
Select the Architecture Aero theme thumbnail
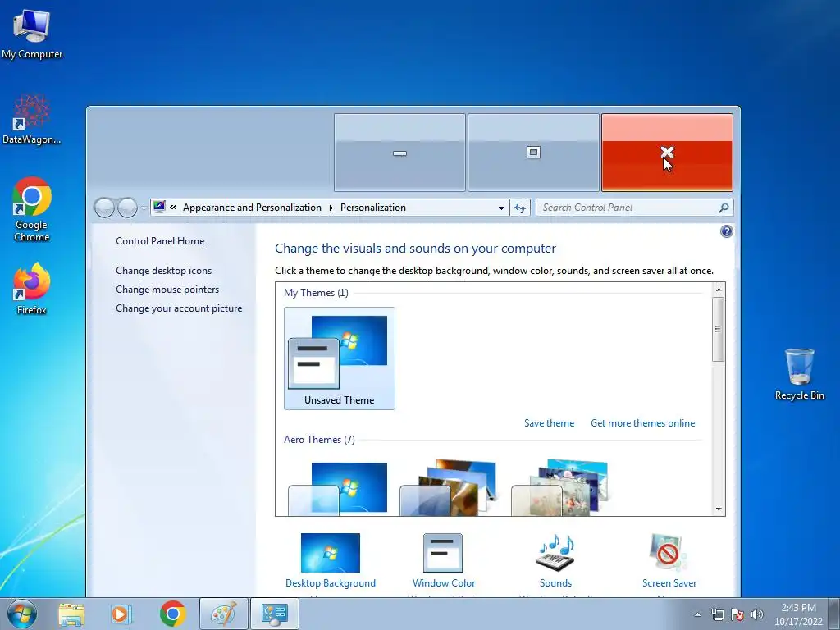click(x=449, y=487)
